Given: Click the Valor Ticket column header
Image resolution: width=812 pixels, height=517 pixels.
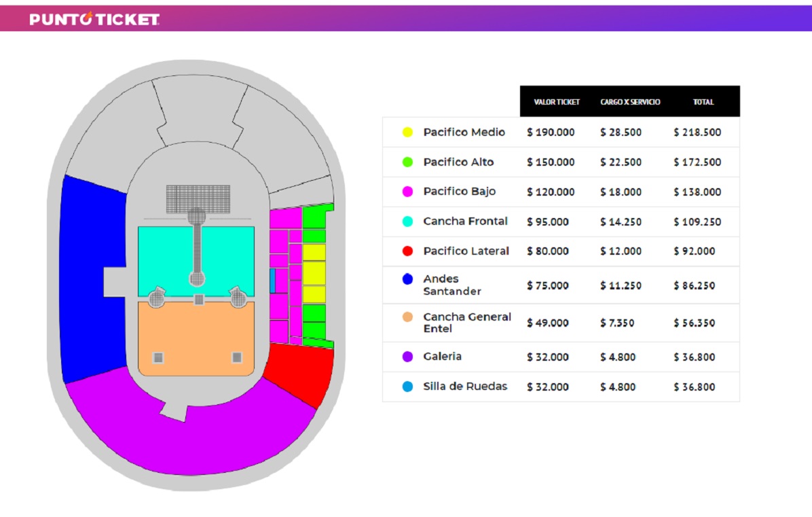Looking at the screenshot, I should pos(557,102).
